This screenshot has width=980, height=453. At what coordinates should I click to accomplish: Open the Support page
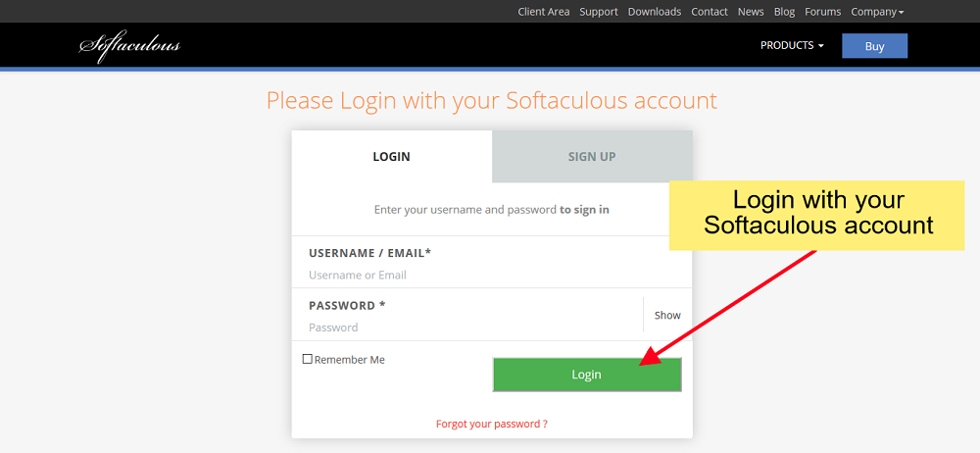point(598,11)
